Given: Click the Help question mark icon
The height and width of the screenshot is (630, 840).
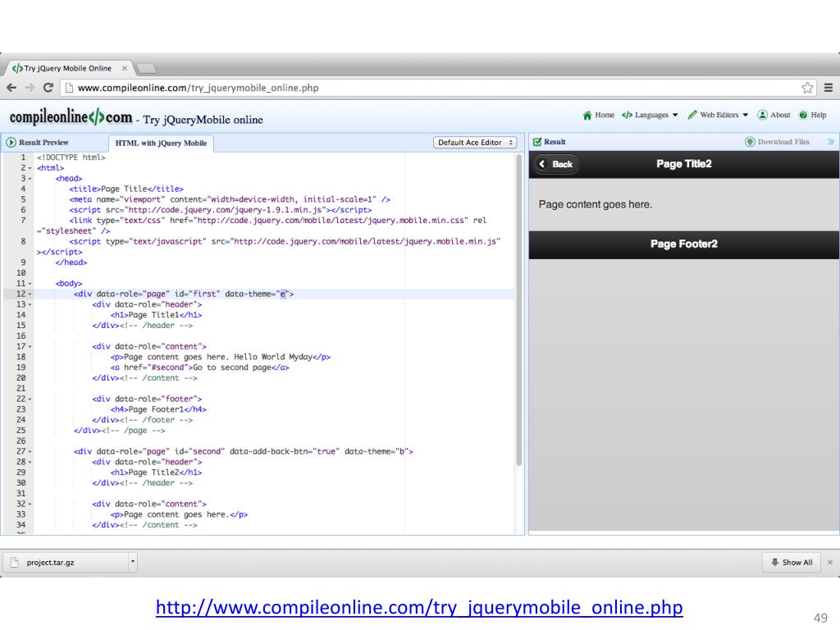Looking at the screenshot, I should click(x=803, y=115).
